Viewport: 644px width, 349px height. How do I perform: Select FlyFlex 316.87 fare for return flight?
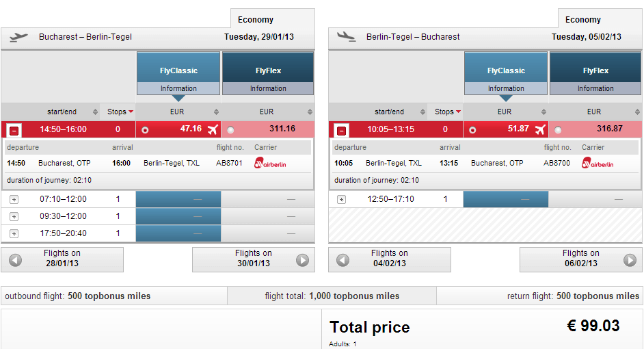pos(558,129)
